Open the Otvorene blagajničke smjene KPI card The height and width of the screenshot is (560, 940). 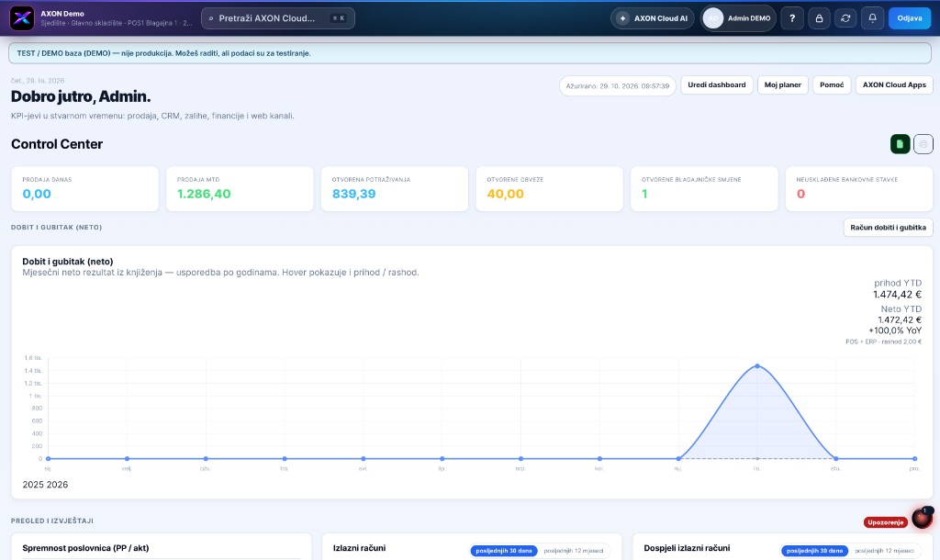tap(704, 189)
